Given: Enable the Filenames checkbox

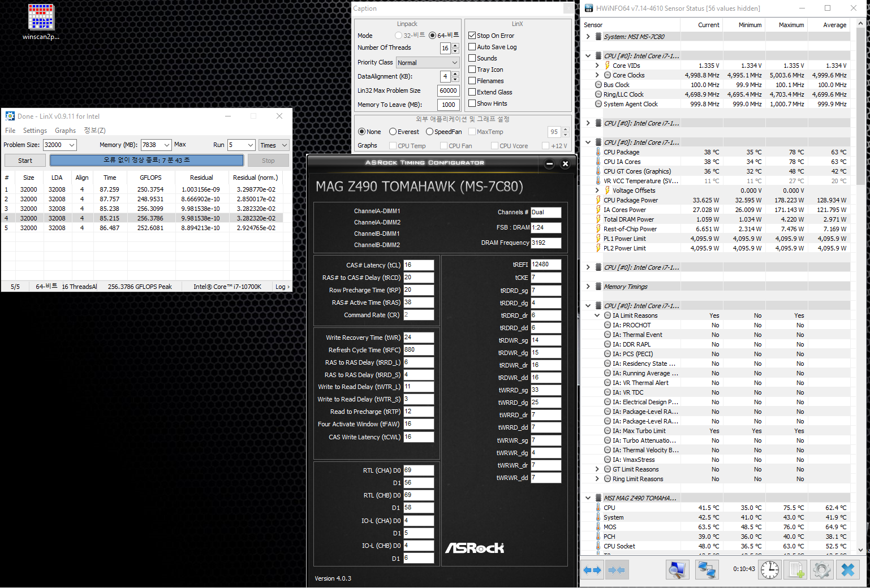Looking at the screenshot, I should 472,81.
